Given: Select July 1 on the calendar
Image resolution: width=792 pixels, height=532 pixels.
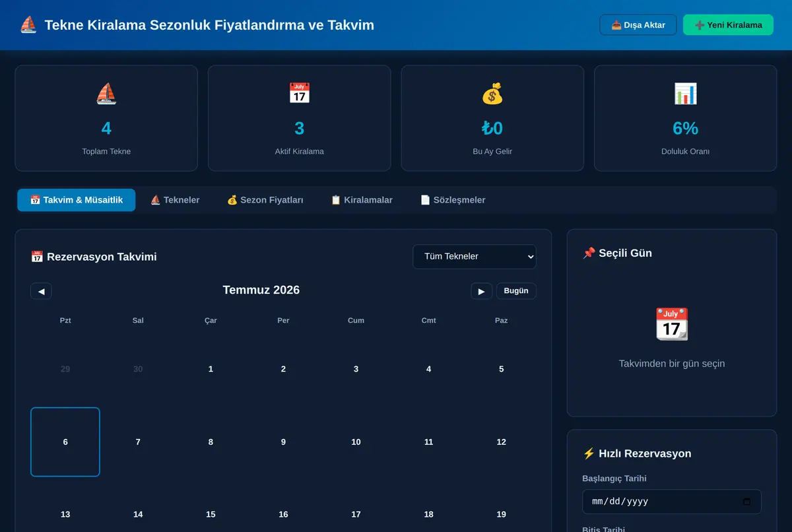Looking at the screenshot, I should (211, 369).
